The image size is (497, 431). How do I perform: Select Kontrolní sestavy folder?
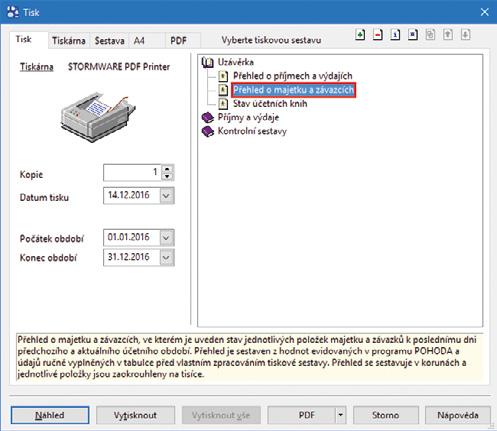point(252,131)
